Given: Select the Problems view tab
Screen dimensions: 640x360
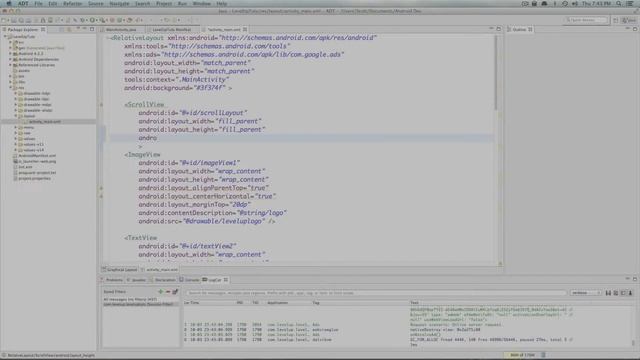Looking at the screenshot, I should click(114, 280).
